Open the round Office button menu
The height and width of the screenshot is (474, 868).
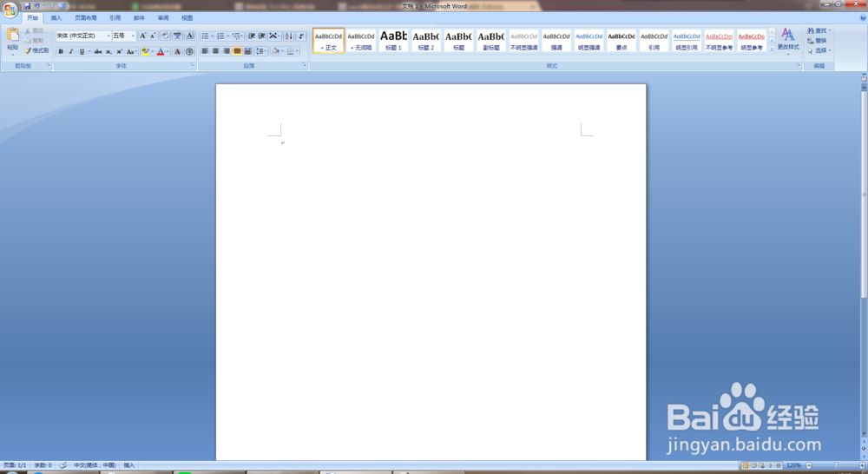pyautogui.click(x=10, y=10)
